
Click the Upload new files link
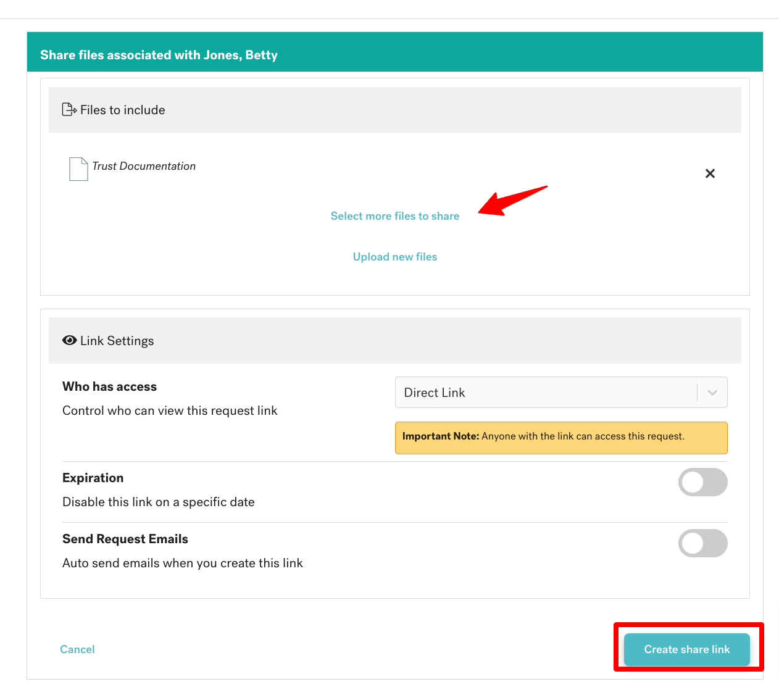[x=395, y=257]
